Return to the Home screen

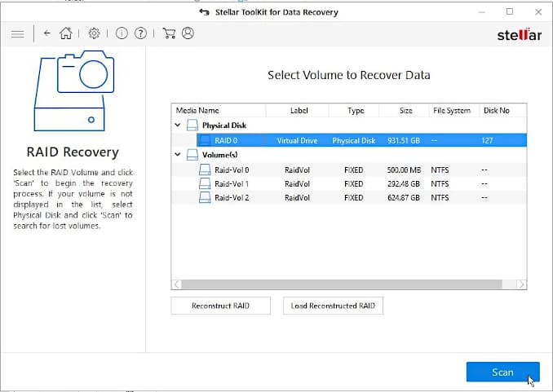pyautogui.click(x=66, y=33)
